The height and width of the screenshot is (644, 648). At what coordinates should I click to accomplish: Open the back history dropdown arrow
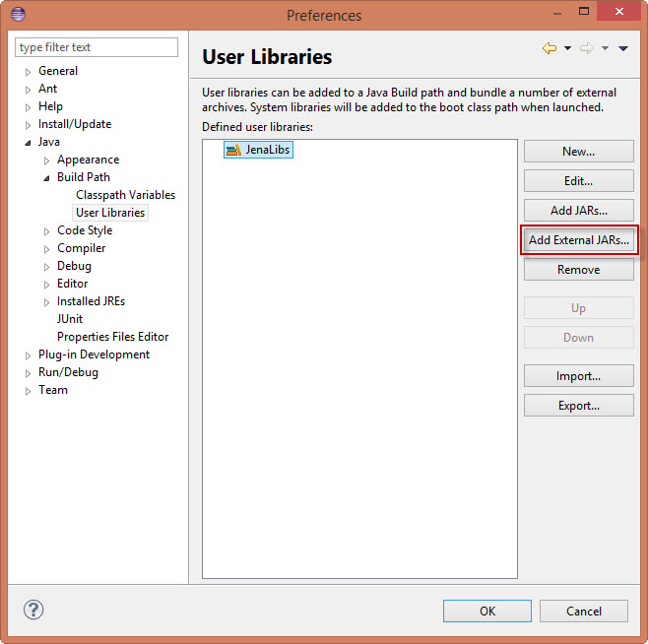(x=568, y=48)
